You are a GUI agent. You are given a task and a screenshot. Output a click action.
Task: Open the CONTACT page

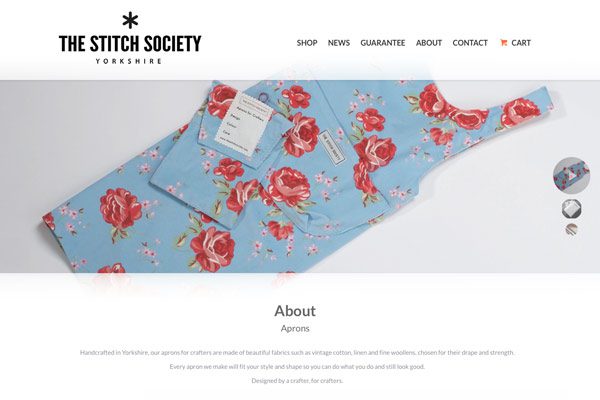470,43
